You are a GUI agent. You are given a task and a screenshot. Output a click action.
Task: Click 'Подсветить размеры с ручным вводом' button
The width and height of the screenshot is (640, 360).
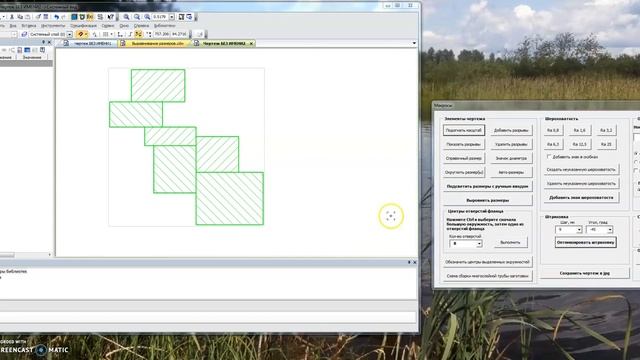click(487, 186)
